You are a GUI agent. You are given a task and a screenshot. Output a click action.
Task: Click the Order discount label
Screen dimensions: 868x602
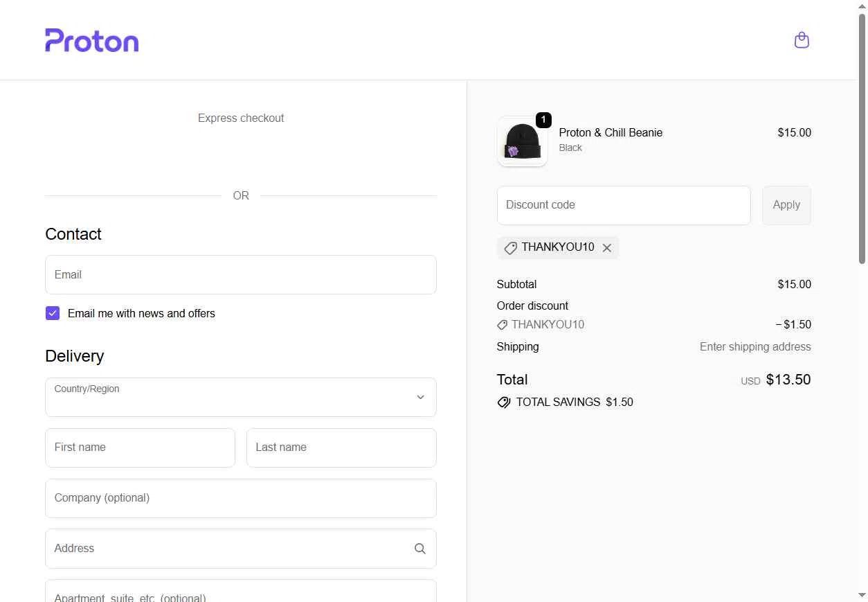click(x=532, y=306)
